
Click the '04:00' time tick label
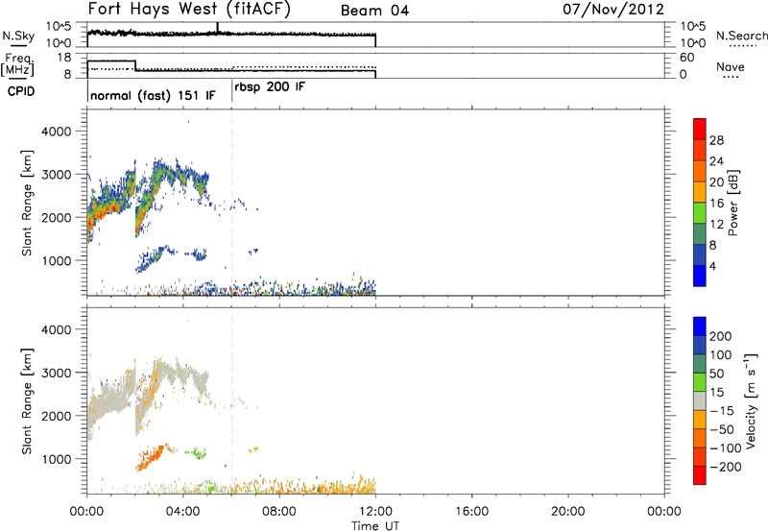pos(183,512)
